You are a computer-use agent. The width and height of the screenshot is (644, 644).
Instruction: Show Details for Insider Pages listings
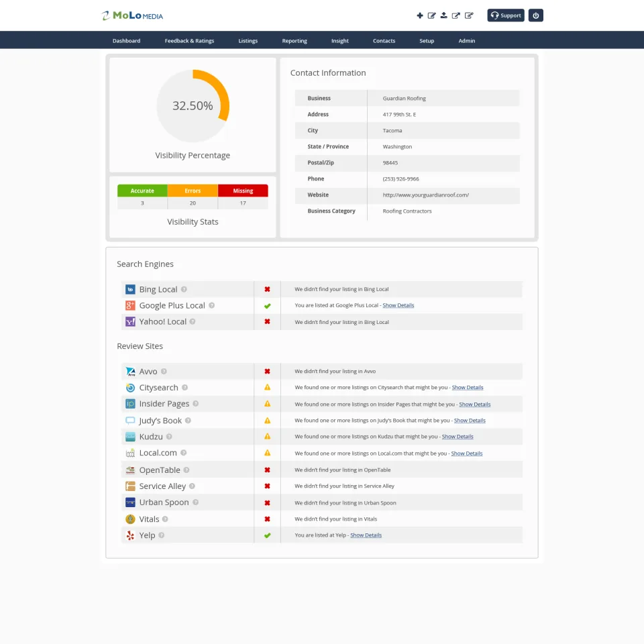(474, 404)
